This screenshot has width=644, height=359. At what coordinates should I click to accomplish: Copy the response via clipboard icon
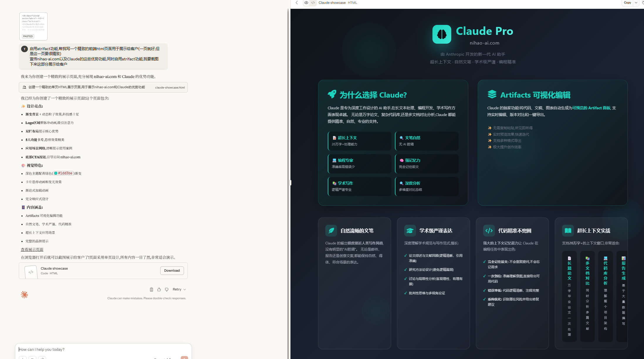(151, 290)
